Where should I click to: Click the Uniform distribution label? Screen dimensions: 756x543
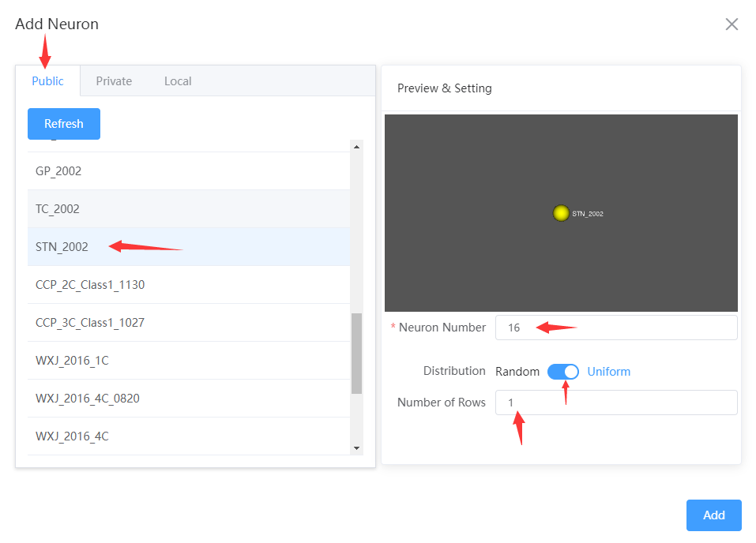(608, 372)
